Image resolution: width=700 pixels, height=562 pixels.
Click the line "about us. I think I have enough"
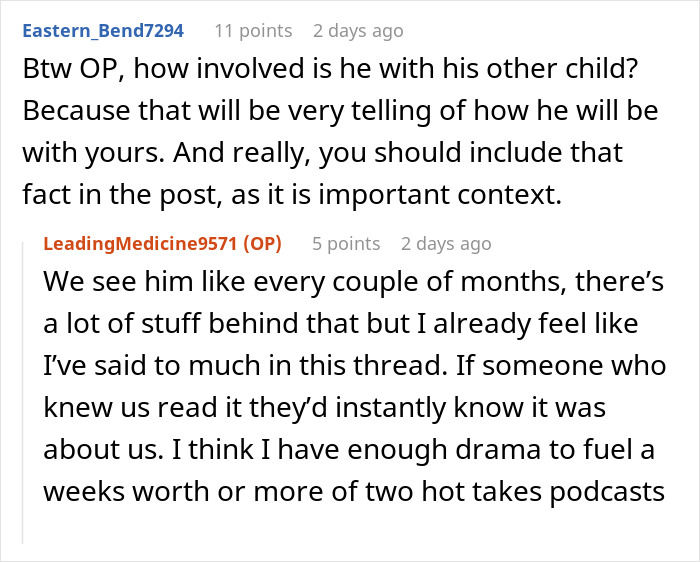pos(348,450)
